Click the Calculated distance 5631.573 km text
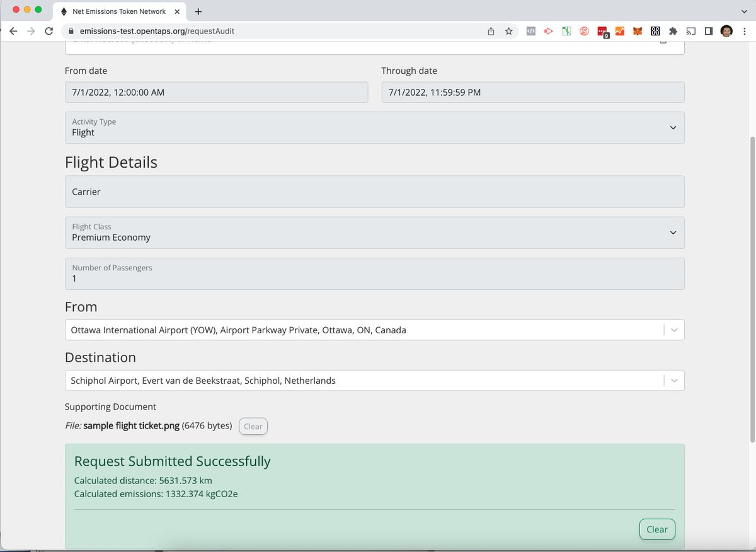The height and width of the screenshot is (552, 756). tap(143, 480)
